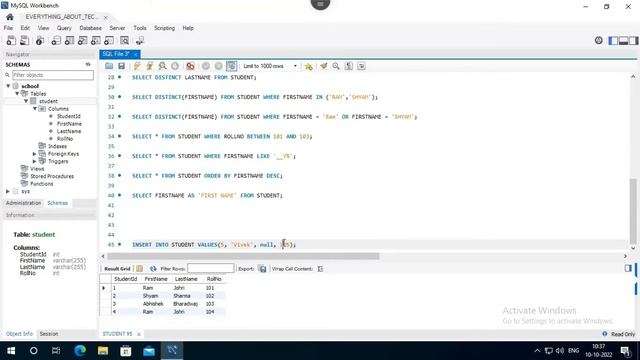
Task: Save snippet with the star icon
Action: click(x=309, y=66)
